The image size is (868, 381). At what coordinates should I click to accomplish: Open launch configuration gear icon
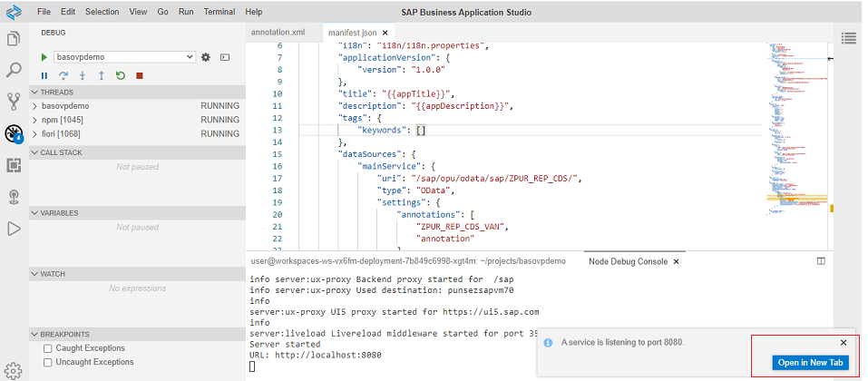coord(206,57)
